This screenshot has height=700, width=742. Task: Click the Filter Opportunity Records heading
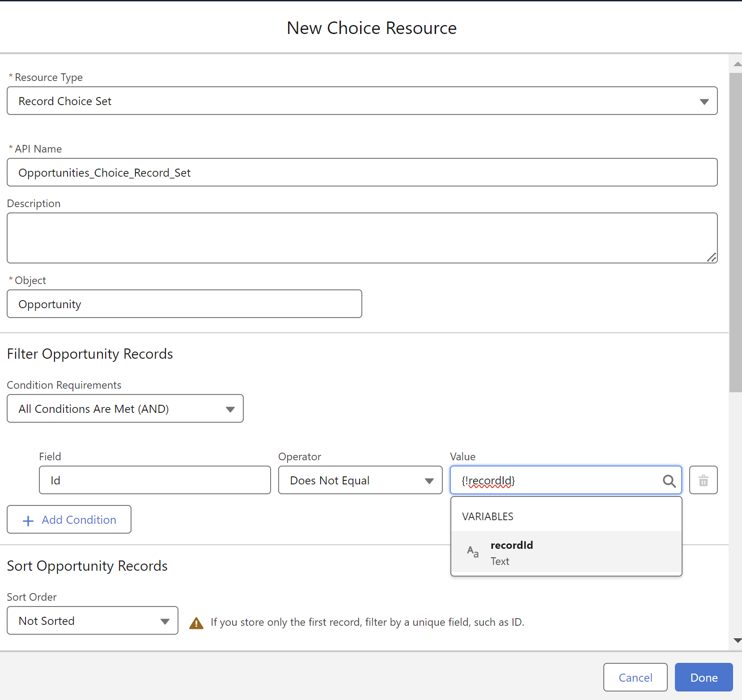[90, 354]
